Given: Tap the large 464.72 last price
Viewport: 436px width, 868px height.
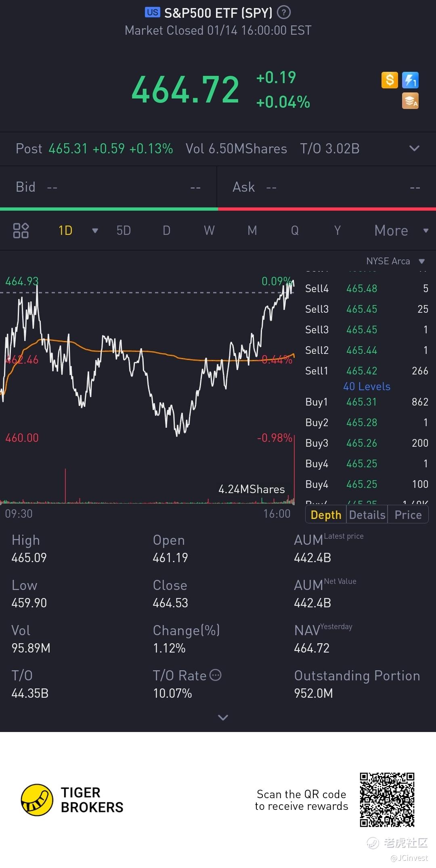Looking at the screenshot, I should (x=185, y=90).
